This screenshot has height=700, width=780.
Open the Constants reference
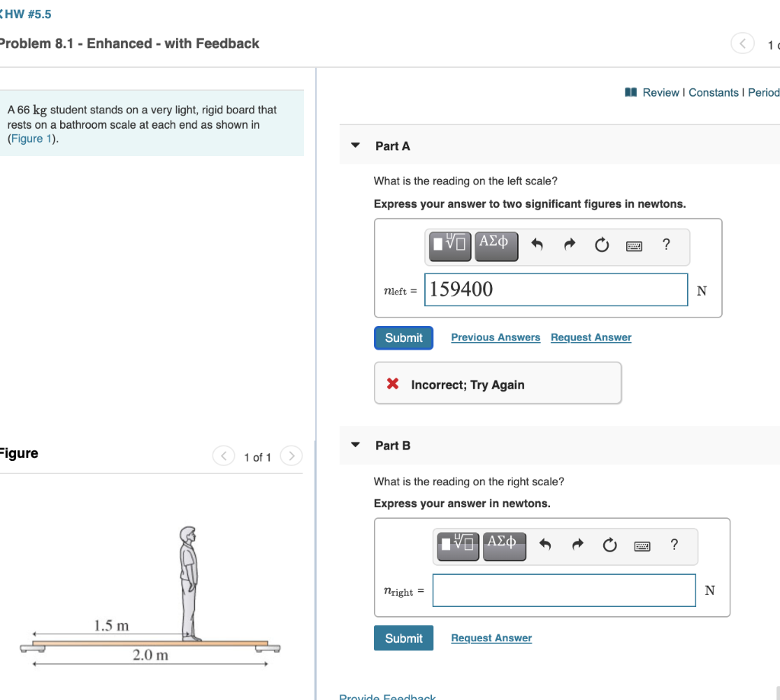[x=714, y=92]
